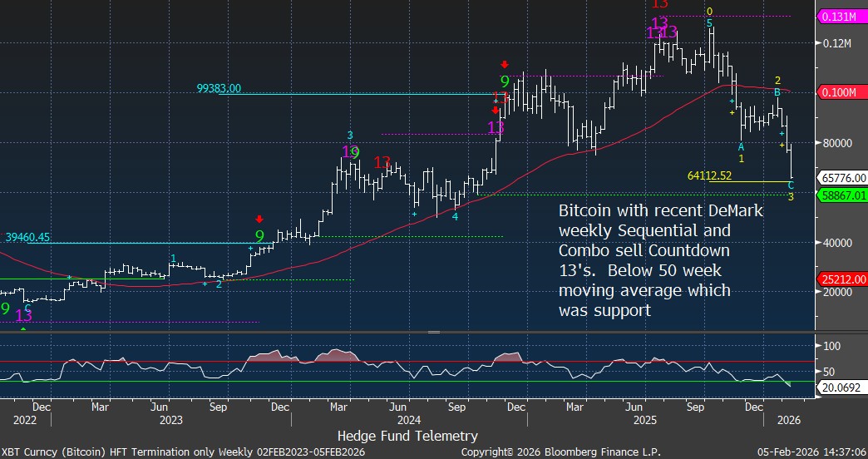The width and height of the screenshot is (868, 459).
Task: Select the 39460.45 level label
Action: point(28,237)
